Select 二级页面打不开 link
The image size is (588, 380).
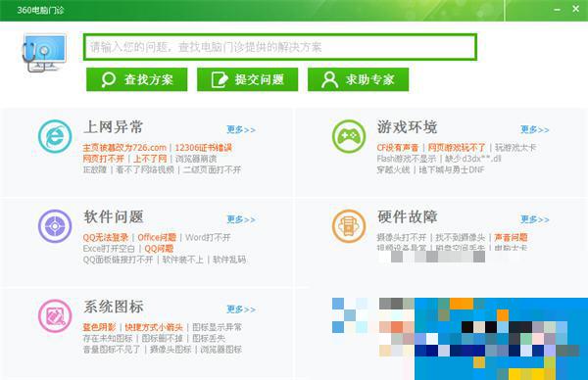tap(213, 169)
